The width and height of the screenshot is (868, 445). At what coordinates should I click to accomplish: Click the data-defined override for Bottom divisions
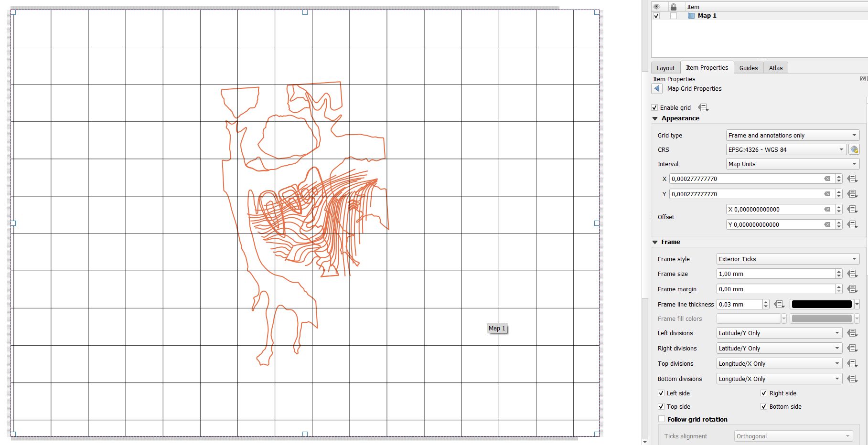click(852, 378)
